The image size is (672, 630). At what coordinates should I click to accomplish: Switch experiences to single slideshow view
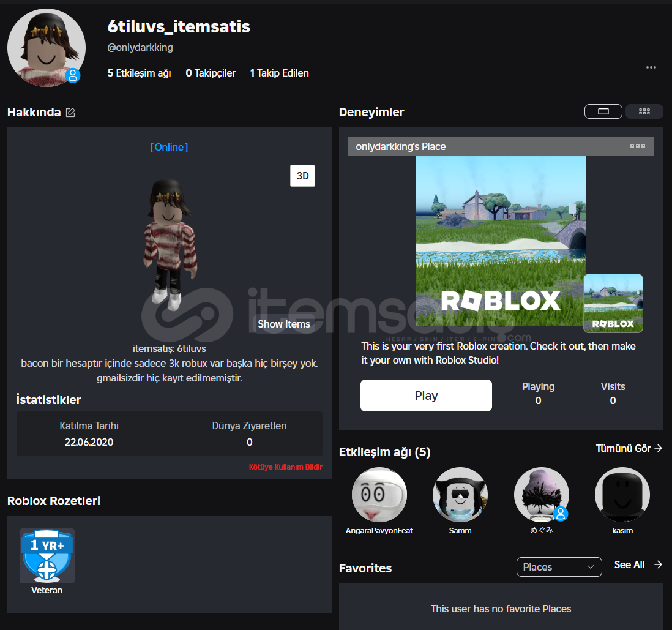point(603,111)
